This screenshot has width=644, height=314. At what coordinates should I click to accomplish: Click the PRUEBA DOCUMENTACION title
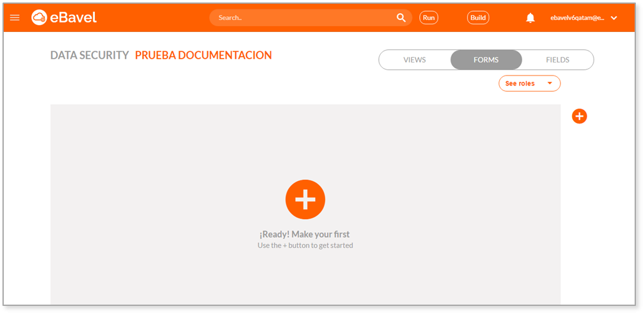(x=203, y=55)
